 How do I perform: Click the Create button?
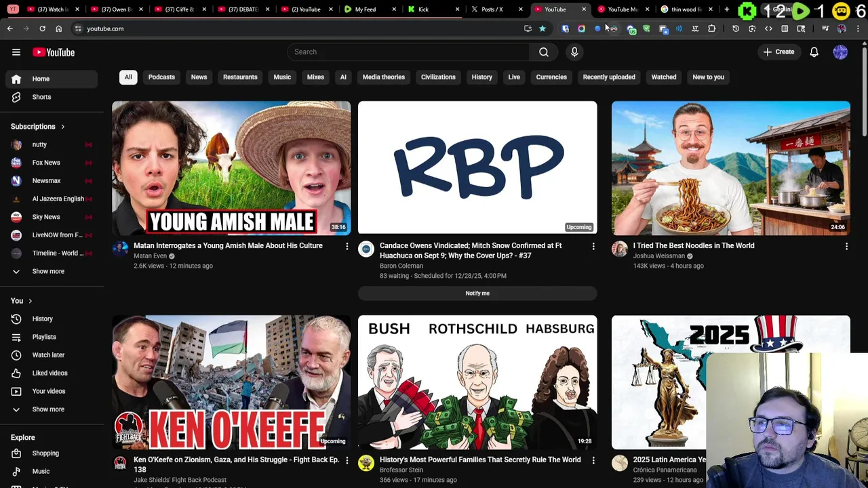pyautogui.click(x=778, y=52)
